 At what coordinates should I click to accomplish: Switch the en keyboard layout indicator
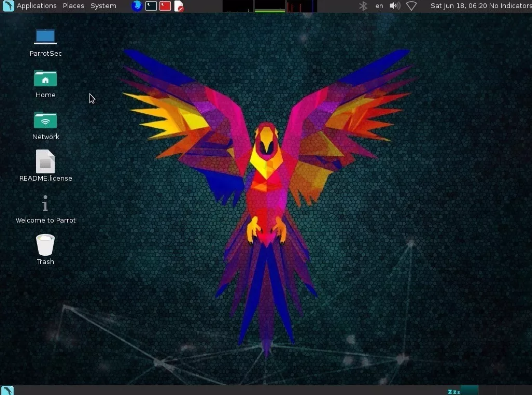[379, 6]
